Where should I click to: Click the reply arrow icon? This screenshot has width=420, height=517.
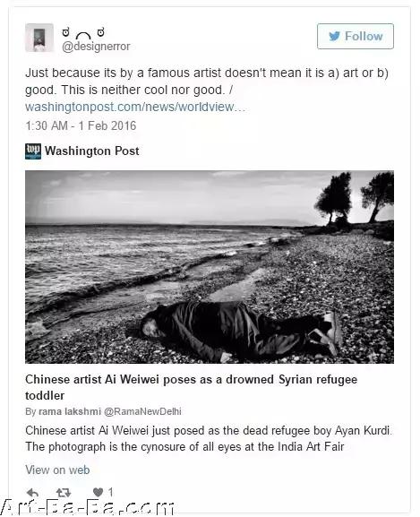(x=32, y=493)
